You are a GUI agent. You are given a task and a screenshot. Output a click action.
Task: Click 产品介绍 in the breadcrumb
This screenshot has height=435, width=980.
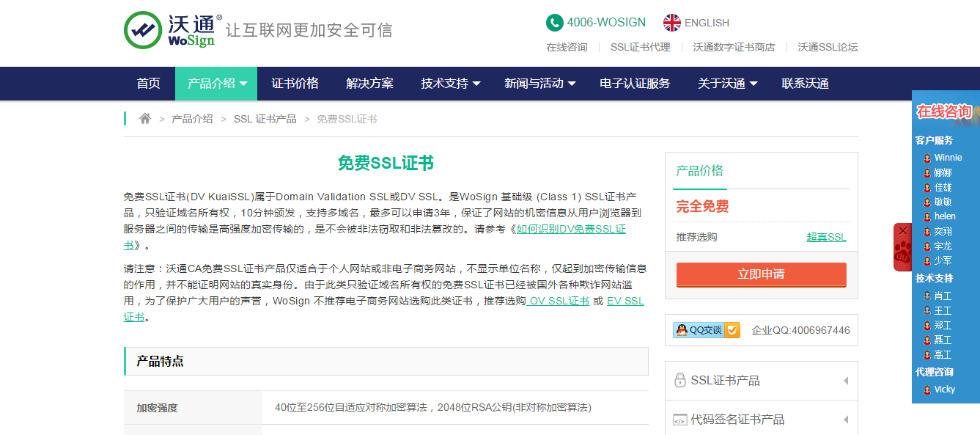[x=192, y=119]
